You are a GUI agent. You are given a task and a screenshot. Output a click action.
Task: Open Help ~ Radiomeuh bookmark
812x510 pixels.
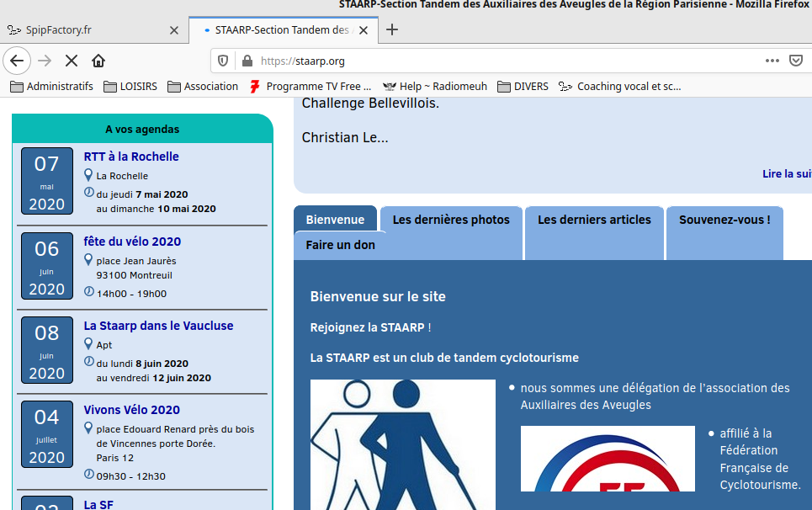435,87
